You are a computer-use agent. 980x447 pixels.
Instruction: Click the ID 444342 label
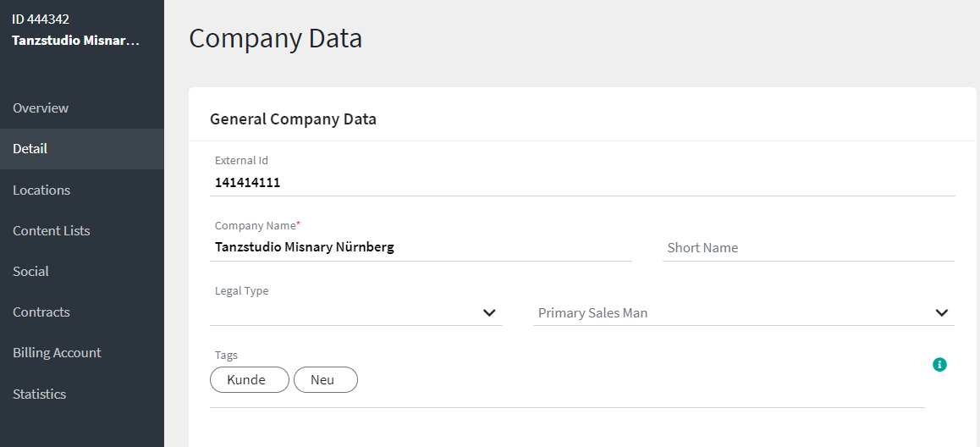(41, 19)
